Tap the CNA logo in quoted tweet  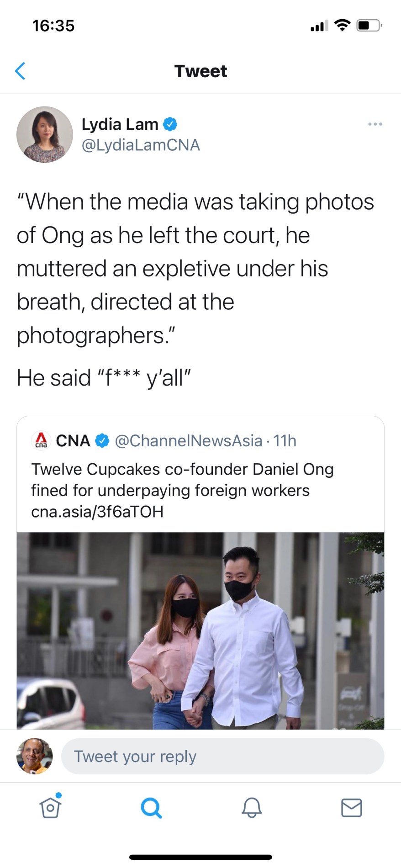(42, 441)
